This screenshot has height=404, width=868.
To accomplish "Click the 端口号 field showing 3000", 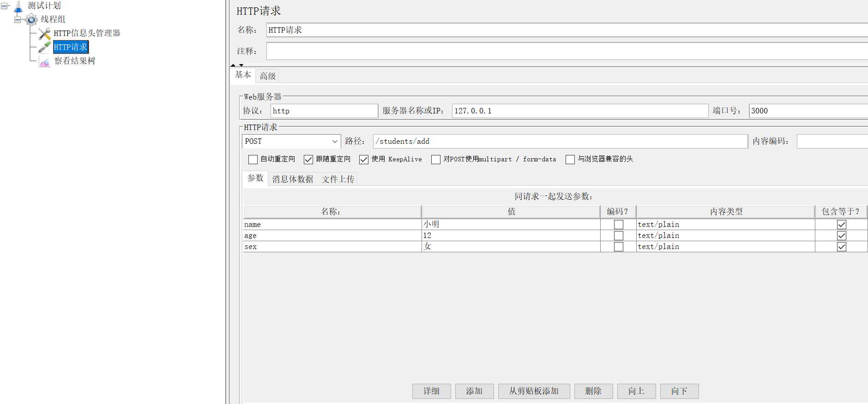I will click(808, 111).
